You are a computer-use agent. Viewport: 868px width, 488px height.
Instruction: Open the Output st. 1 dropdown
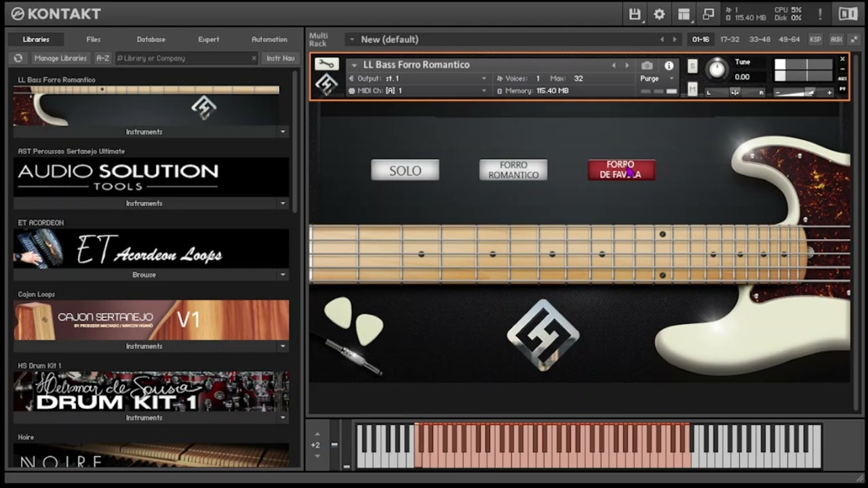point(484,79)
